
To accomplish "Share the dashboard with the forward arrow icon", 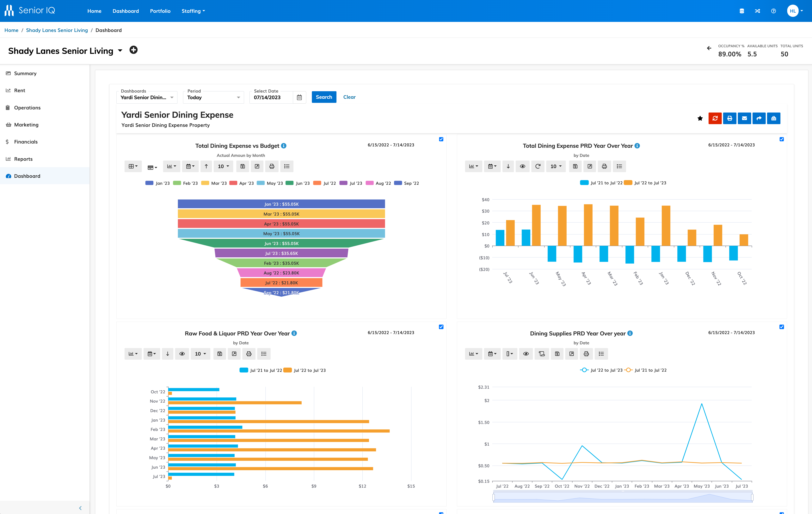I will point(759,118).
